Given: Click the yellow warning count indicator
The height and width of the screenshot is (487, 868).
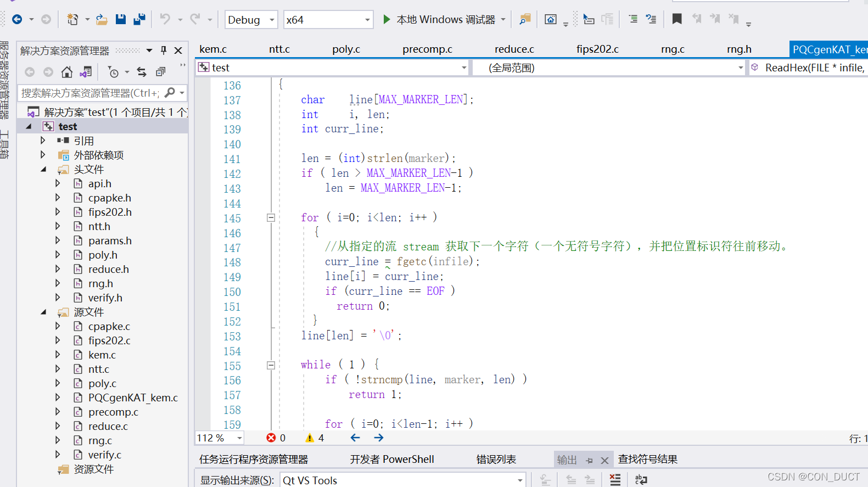Looking at the screenshot, I should coord(315,438).
